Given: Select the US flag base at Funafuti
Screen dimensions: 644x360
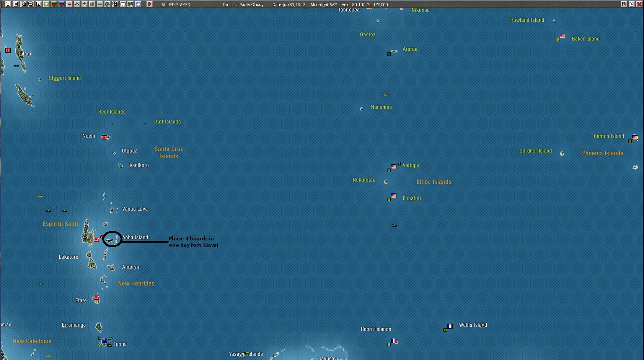Looking at the screenshot, I should click(x=394, y=196).
